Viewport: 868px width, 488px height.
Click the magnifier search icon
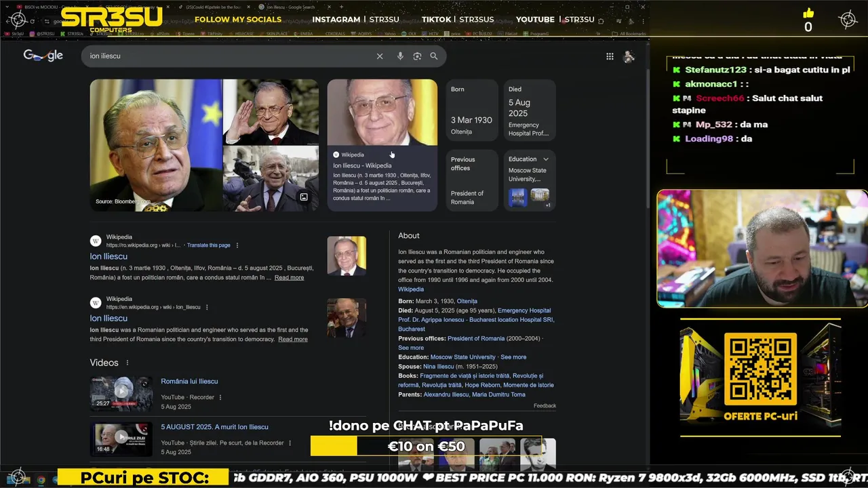434,56
